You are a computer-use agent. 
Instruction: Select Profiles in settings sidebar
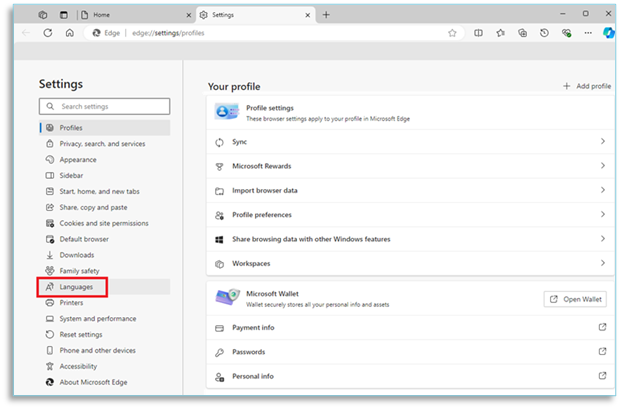(x=105, y=128)
